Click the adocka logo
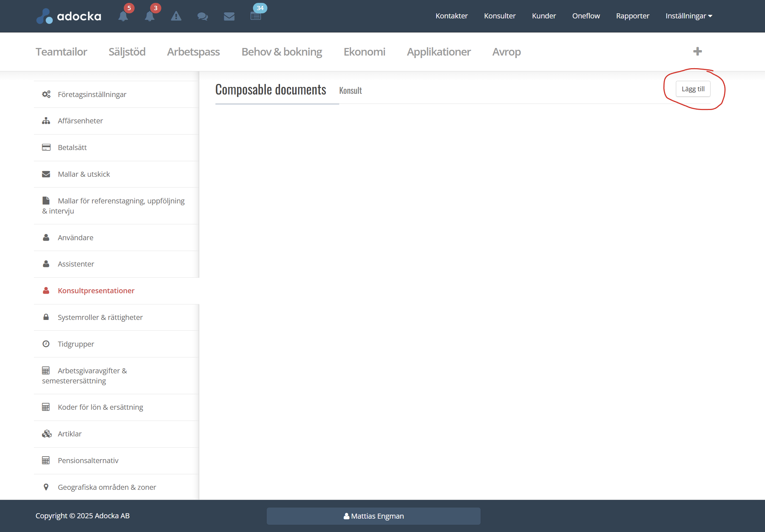Screen dimensions: 765x532 69,16
